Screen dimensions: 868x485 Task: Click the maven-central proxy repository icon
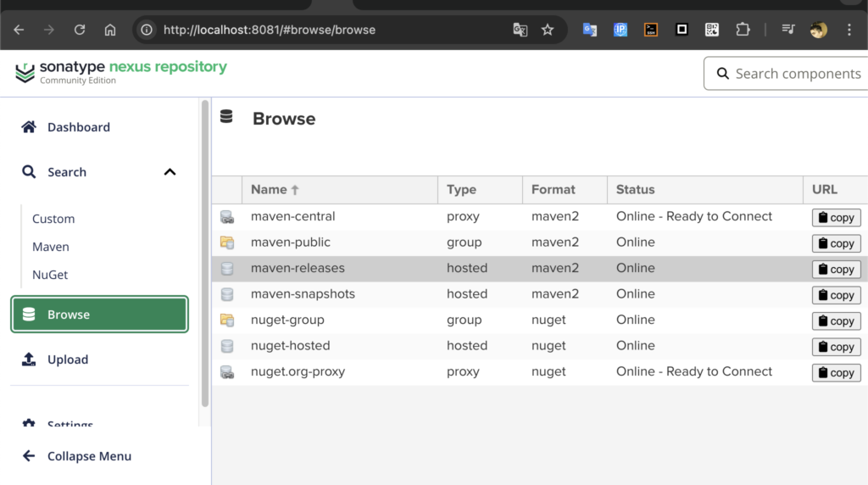(226, 217)
